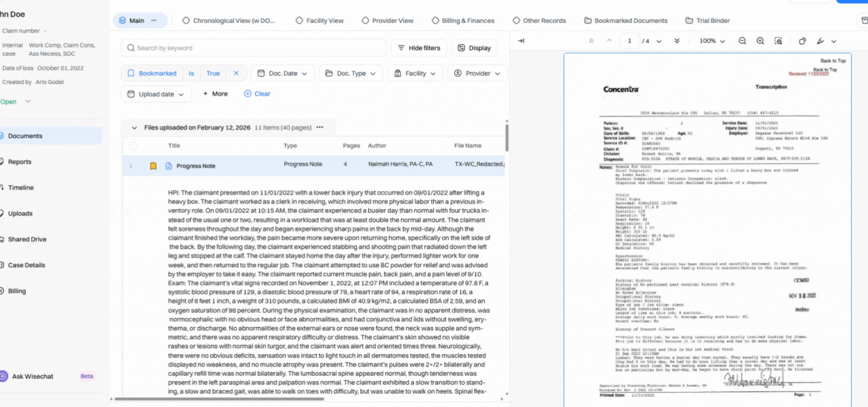868x407 pixels.
Task: Open the Provider View tab
Action: (x=387, y=20)
